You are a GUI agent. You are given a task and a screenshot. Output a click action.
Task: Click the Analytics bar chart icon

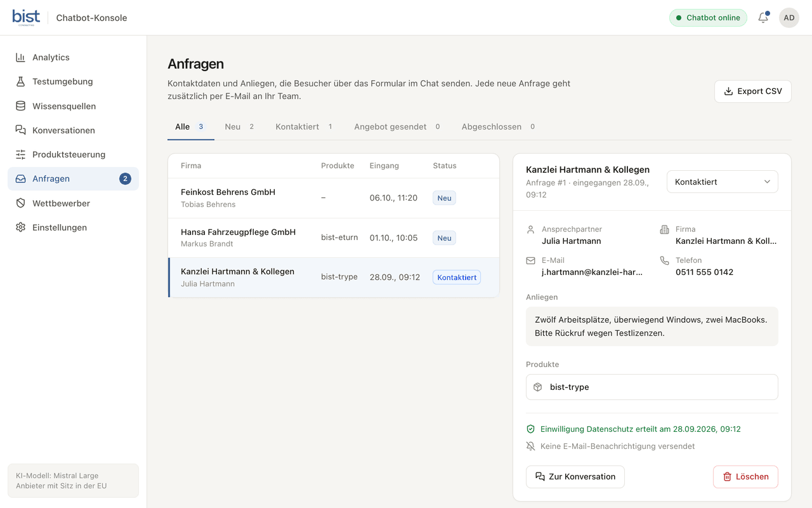coord(21,57)
